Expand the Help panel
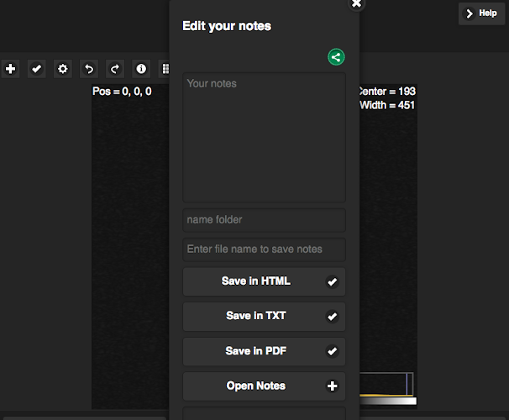 pos(481,13)
